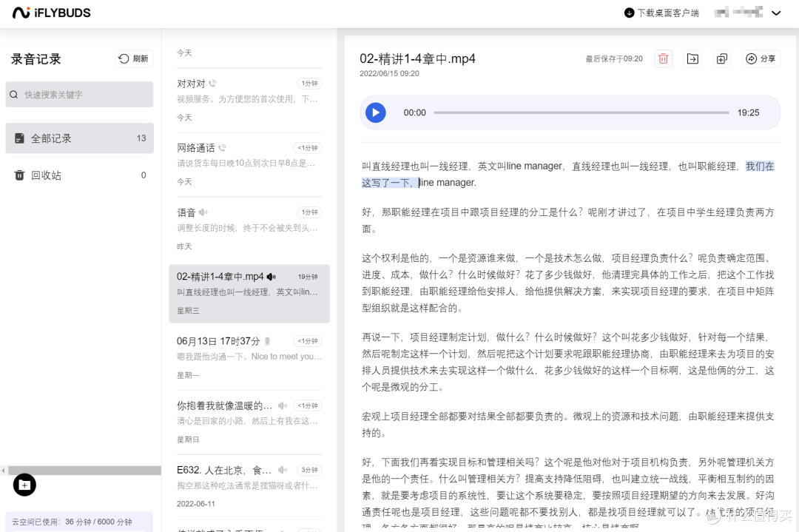Image resolution: width=799 pixels, height=532 pixels.
Task: Open the E632. 人在北京 recording
Action: click(x=249, y=486)
